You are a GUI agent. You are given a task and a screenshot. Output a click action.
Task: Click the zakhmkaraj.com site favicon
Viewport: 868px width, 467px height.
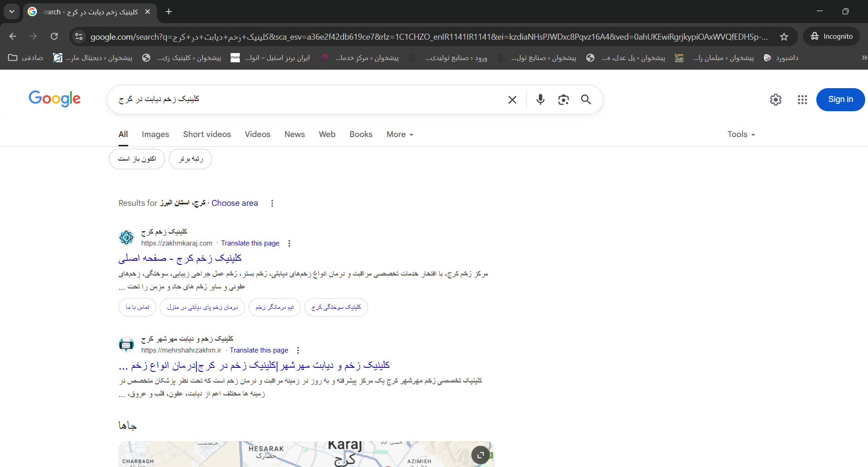pos(126,237)
